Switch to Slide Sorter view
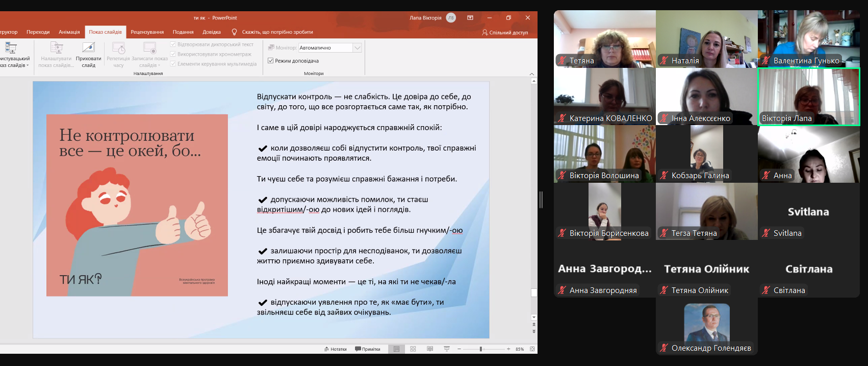The width and height of the screenshot is (868, 366). [x=413, y=349]
